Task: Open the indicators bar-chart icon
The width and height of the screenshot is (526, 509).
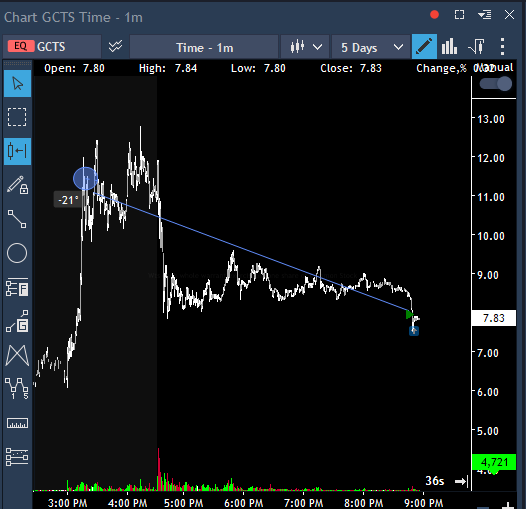Action: click(450, 46)
